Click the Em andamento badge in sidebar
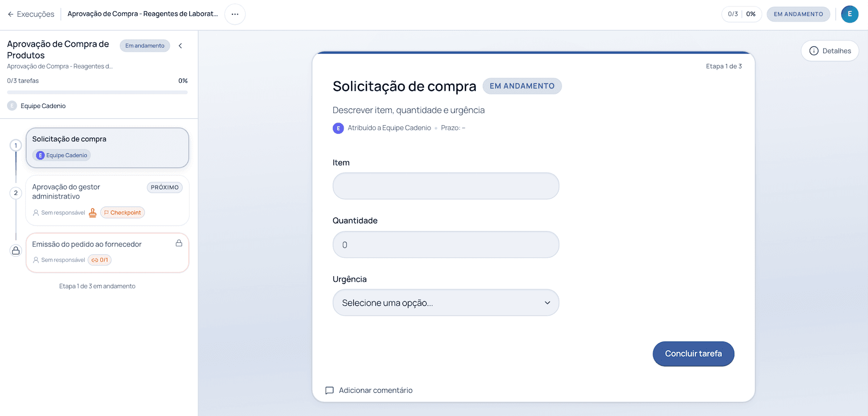 [x=145, y=46]
